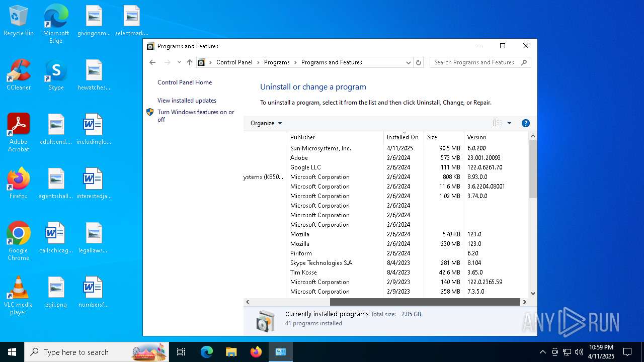Select the adultsend... file on desktop

56,130
